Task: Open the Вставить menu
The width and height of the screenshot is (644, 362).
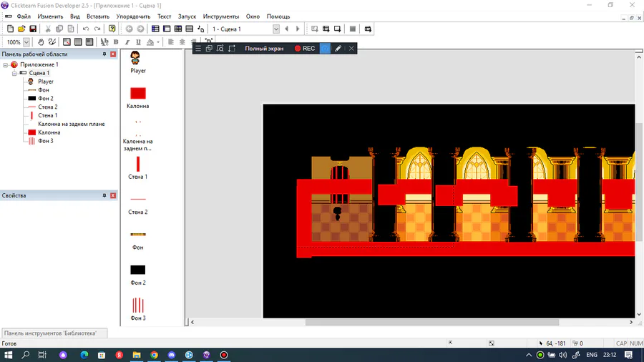Action: click(98, 16)
